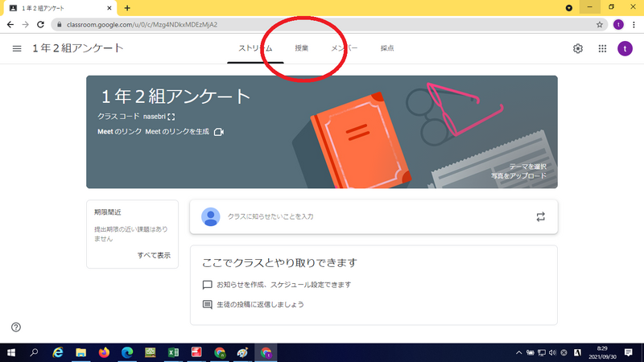Viewport: 644px width, 362px height.
Task: Open a new browser tab
Action: (127, 7)
